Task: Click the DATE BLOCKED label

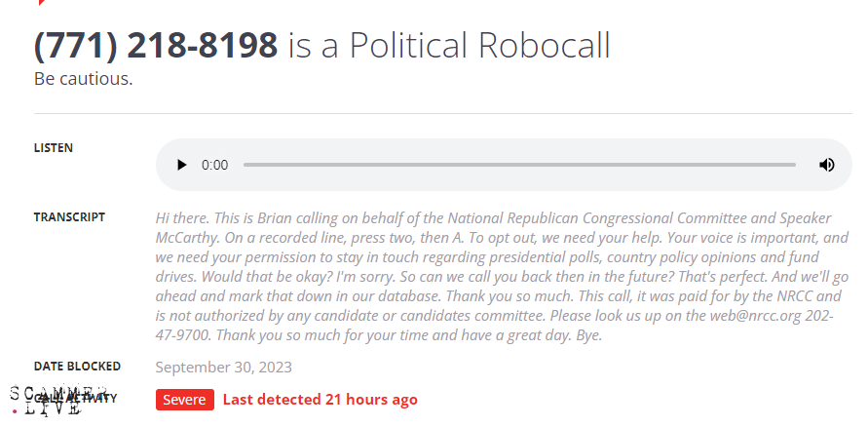Action: click(77, 367)
